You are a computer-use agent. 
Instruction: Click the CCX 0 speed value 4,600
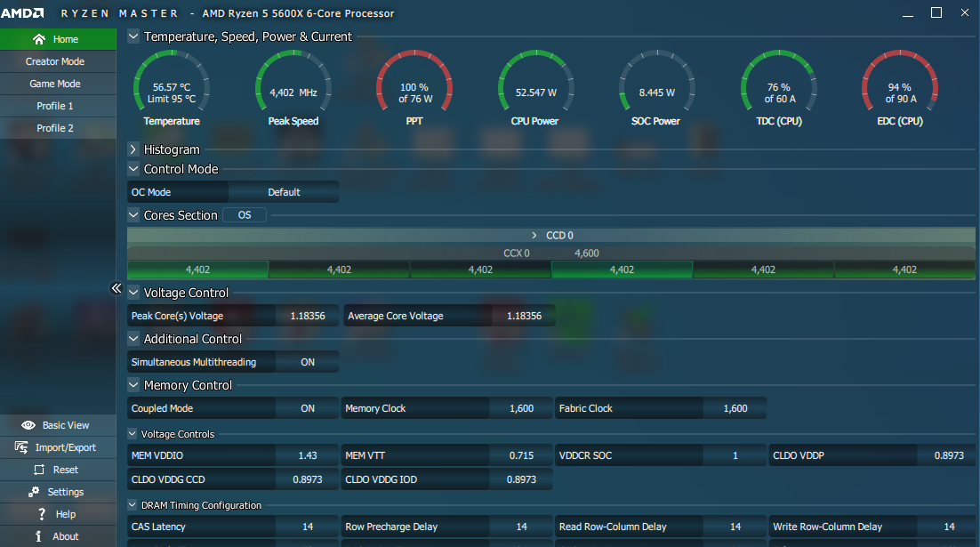[x=586, y=253]
